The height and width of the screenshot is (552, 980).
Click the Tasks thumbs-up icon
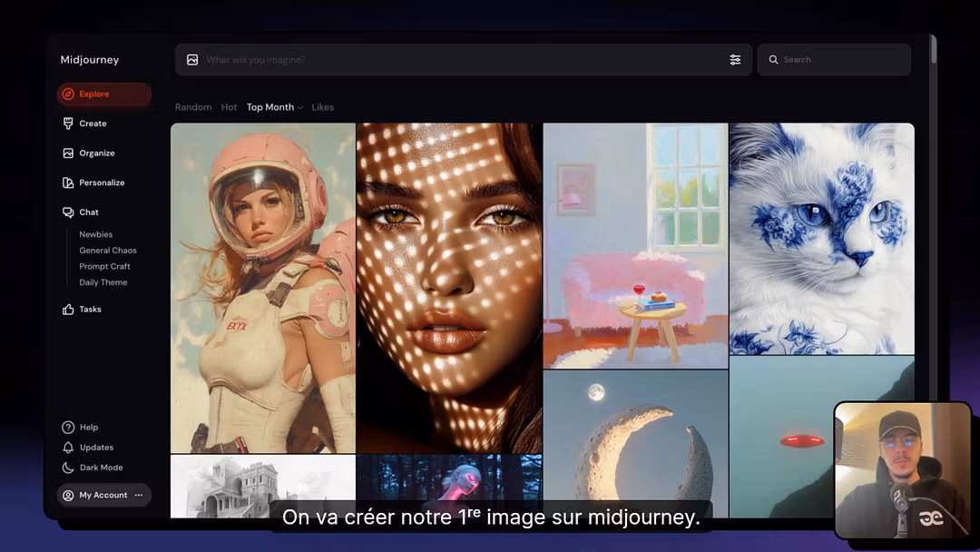point(68,310)
